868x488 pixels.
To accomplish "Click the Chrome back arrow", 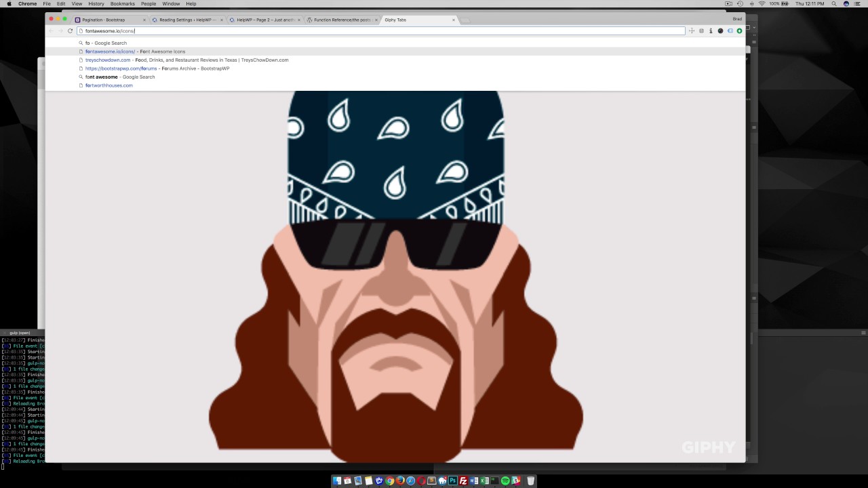I will (x=51, y=30).
